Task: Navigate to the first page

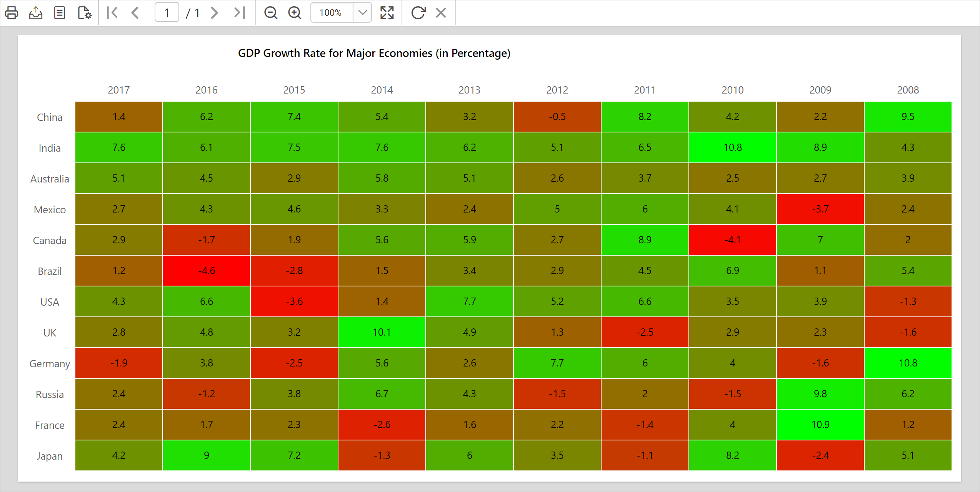Action: coord(112,13)
